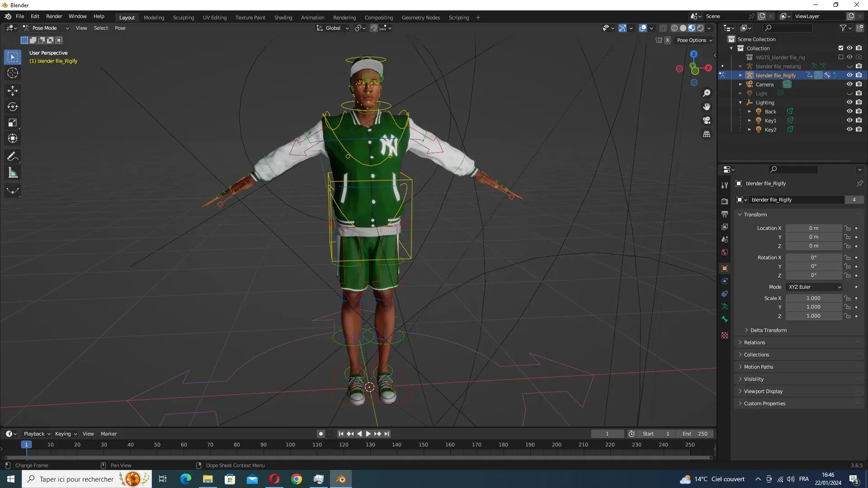The width and height of the screenshot is (868, 488).
Task: Hide the Camera object with eye icon
Action: 849,84
